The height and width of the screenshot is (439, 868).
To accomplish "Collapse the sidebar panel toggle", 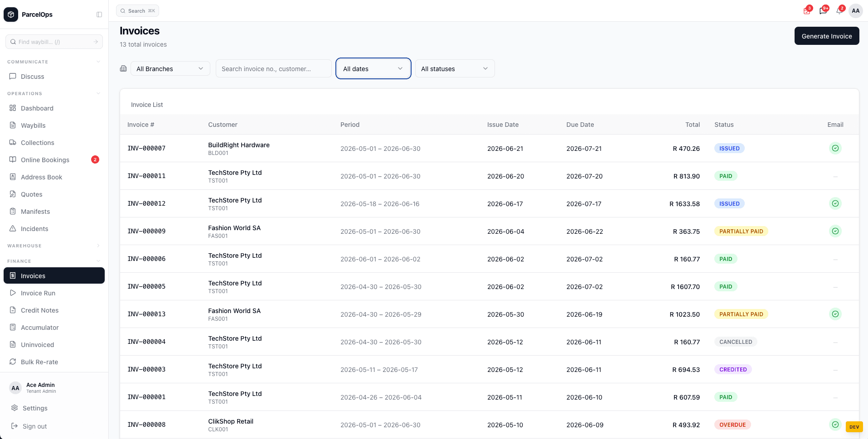I will [99, 14].
